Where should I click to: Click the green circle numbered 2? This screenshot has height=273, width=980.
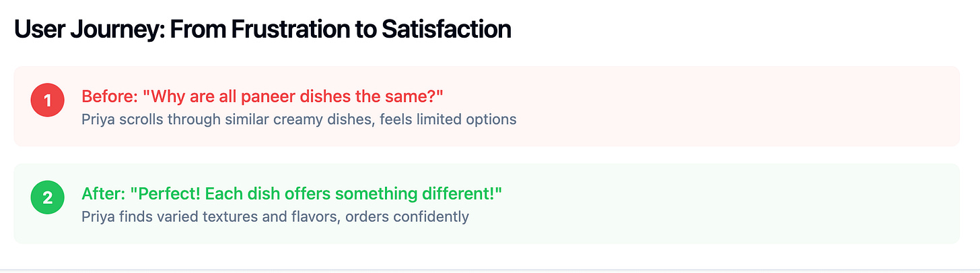point(47,198)
